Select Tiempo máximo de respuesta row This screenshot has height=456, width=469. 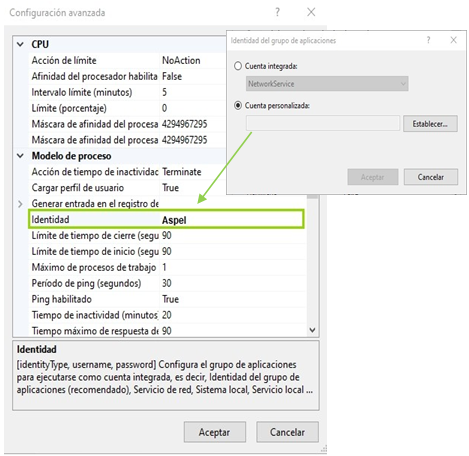click(167, 331)
